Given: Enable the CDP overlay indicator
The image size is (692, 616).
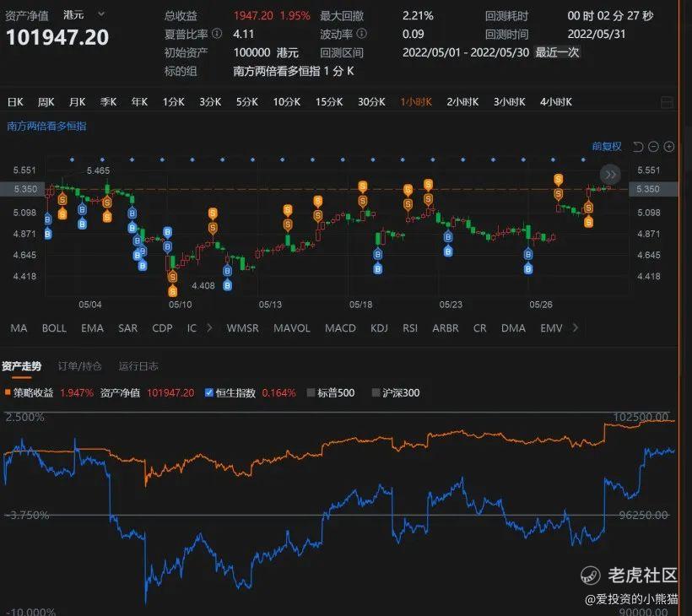Looking at the screenshot, I should click(x=162, y=328).
